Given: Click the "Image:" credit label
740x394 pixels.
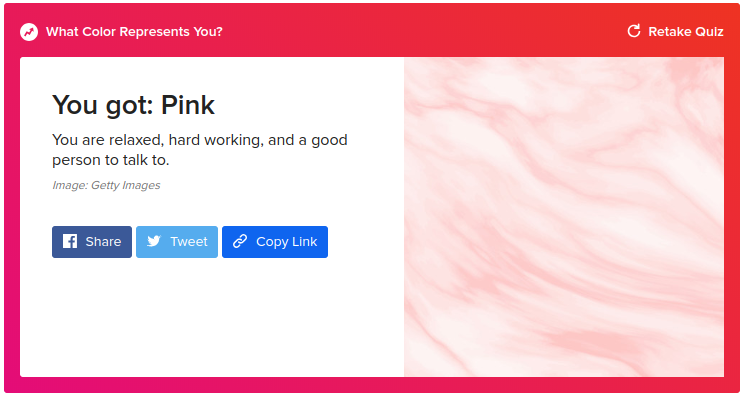Looking at the screenshot, I should [x=70, y=185].
